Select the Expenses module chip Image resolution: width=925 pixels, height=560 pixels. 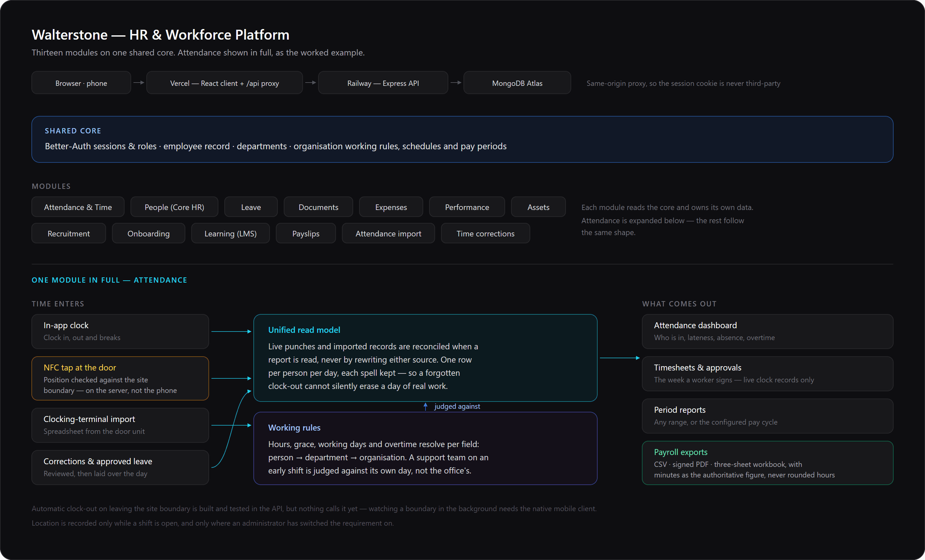(x=391, y=207)
